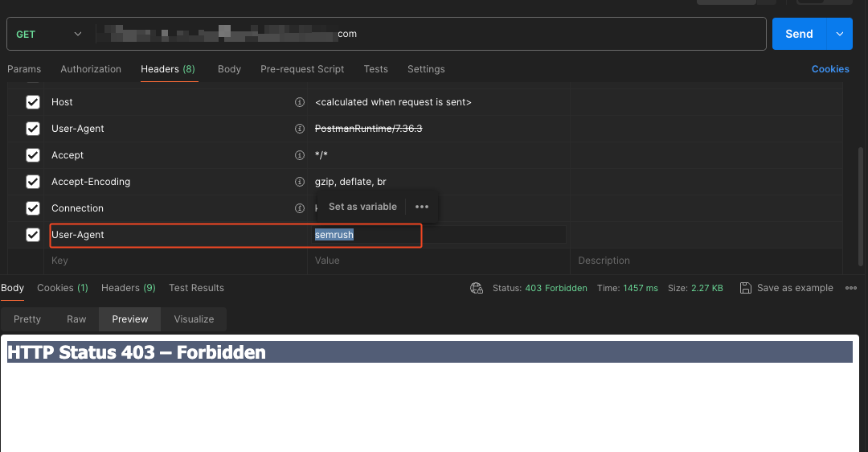868x452 pixels.
Task: Click the Send button
Action: coord(798,34)
